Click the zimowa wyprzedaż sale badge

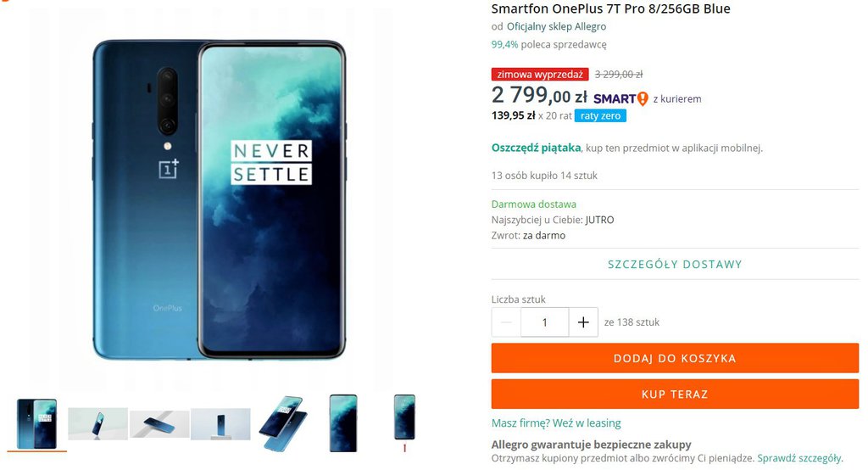click(540, 75)
